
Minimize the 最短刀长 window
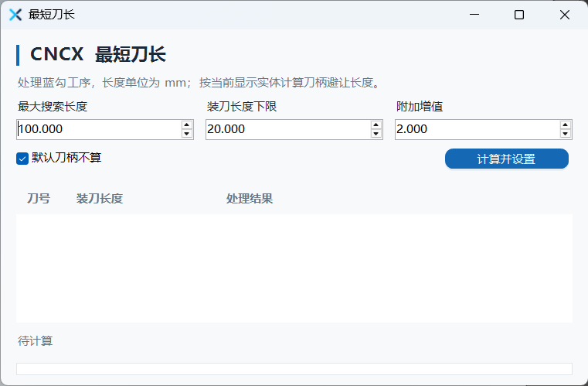(474, 15)
